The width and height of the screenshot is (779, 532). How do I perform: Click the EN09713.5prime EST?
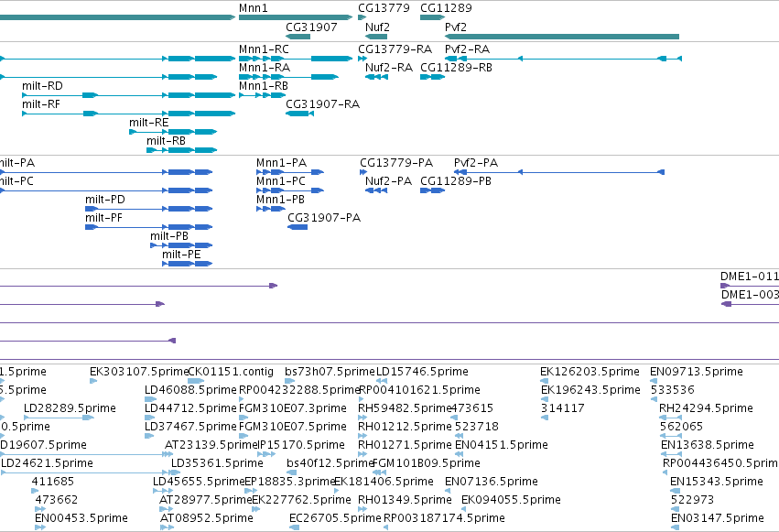(x=654, y=381)
